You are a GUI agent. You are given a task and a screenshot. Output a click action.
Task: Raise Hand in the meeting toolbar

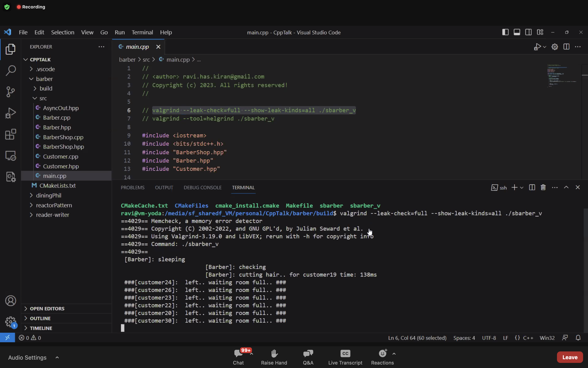click(x=274, y=357)
